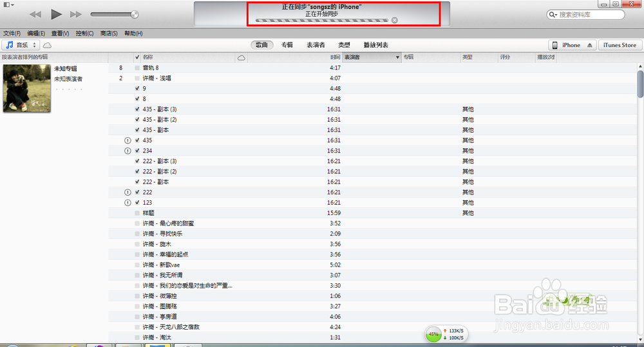Click the Play button
644x347 pixels.
coord(56,14)
